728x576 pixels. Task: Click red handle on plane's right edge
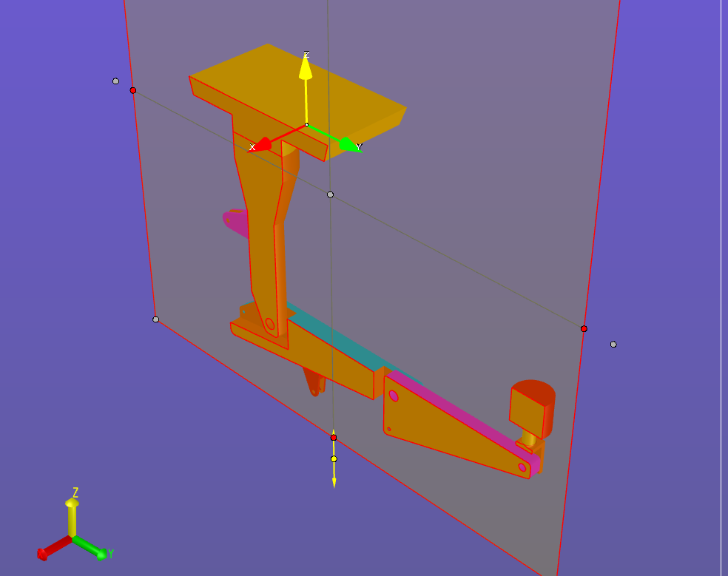click(x=584, y=328)
